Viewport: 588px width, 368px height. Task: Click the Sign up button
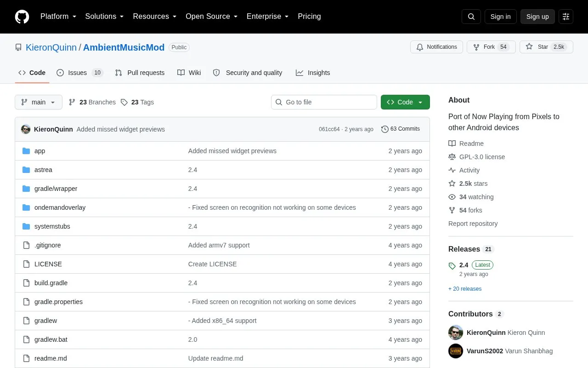(537, 17)
